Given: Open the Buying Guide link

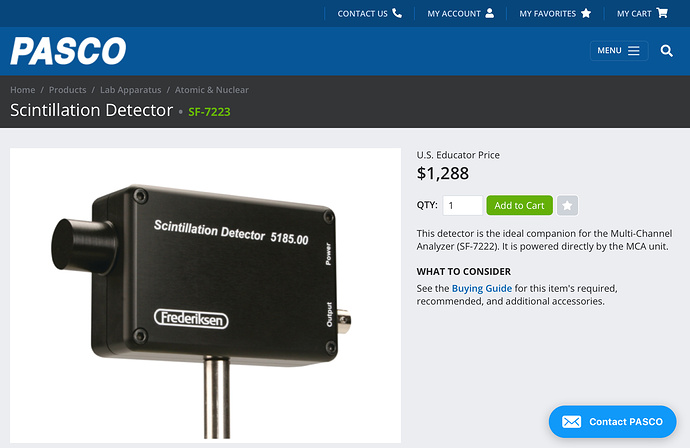Looking at the screenshot, I should (482, 289).
